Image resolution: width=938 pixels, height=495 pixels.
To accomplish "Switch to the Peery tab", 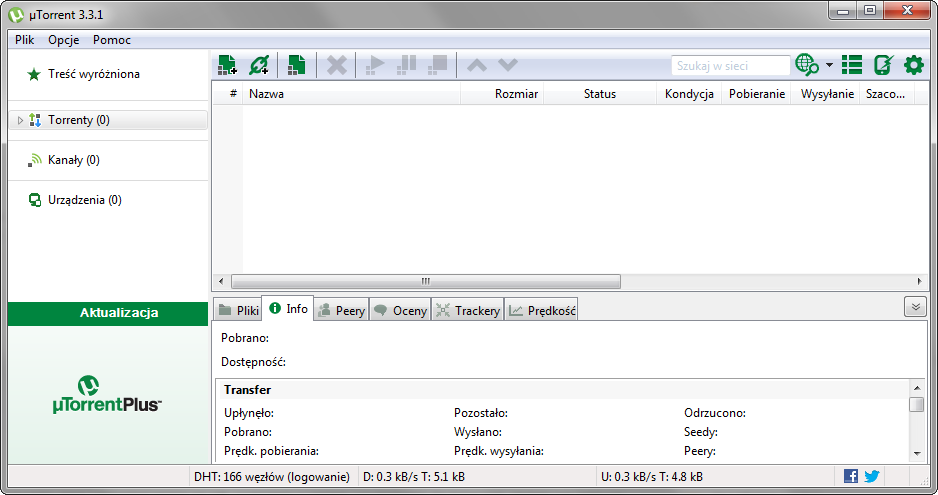I will [x=341, y=310].
